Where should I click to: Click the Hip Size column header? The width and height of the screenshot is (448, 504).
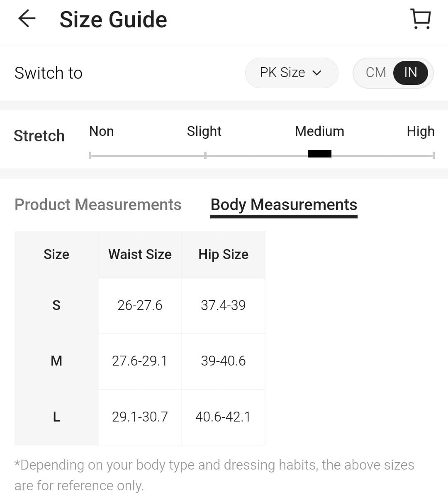[x=223, y=254]
